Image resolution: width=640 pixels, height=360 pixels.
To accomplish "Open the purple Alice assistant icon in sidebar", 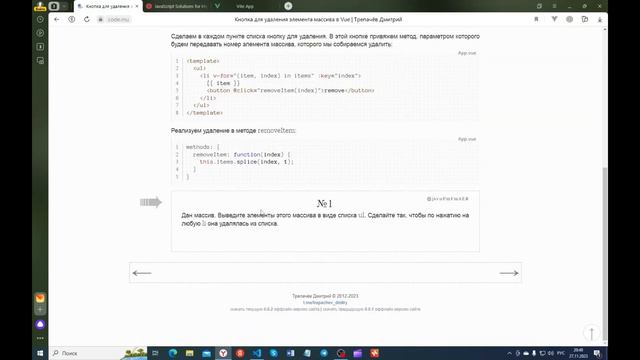I will coord(40,324).
